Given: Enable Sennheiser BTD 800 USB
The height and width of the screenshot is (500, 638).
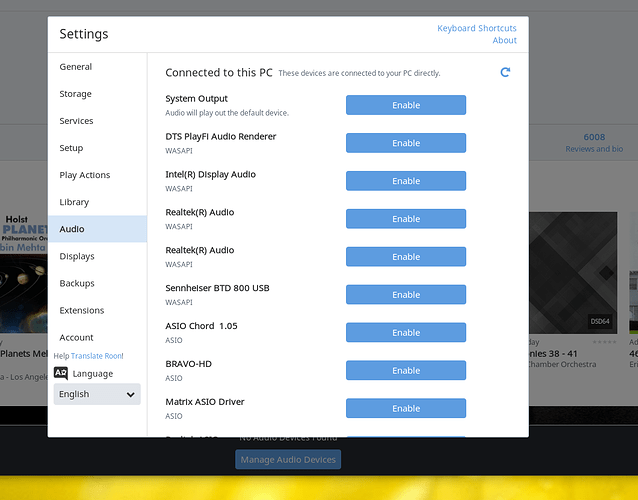Looking at the screenshot, I should click(406, 295).
